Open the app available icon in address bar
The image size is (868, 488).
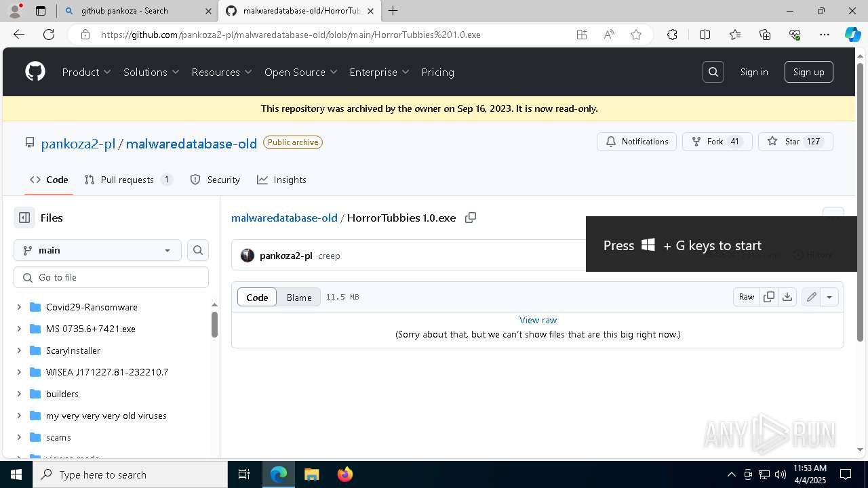(x=582, y=35)
